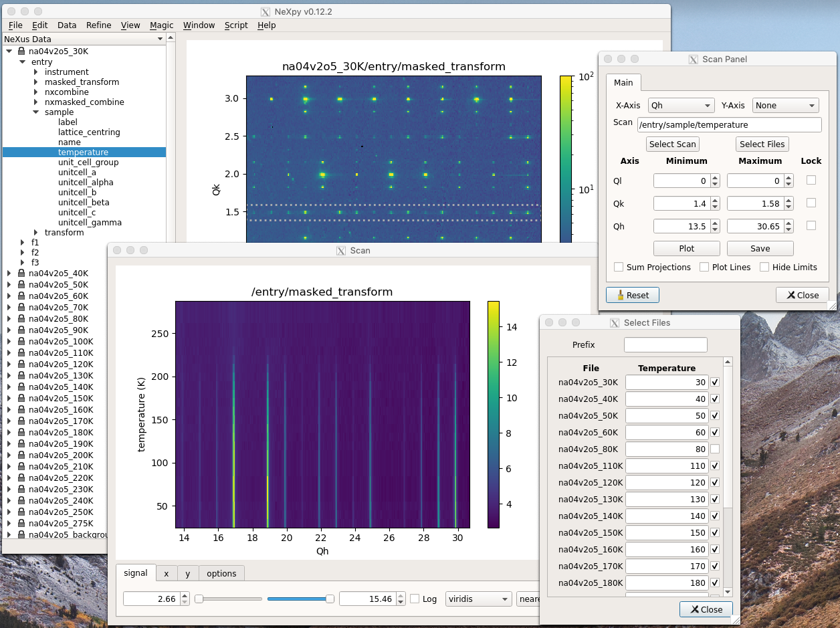Expand the f1 tree node

tap(23, 243)
